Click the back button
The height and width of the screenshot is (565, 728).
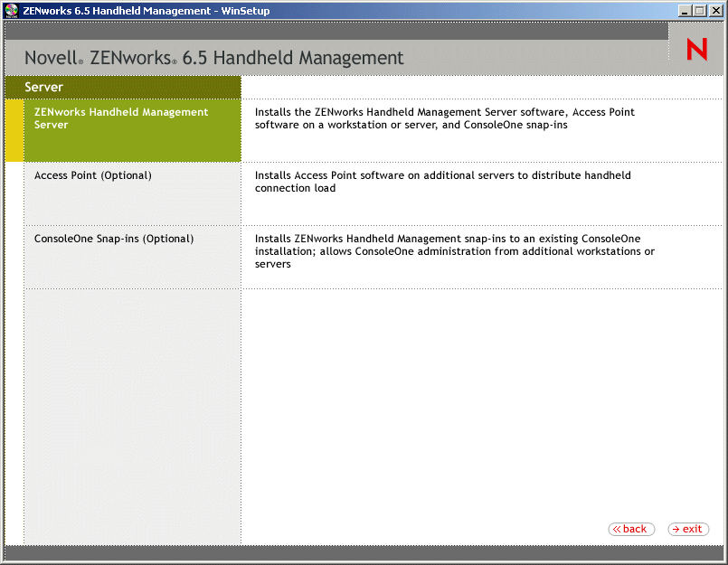630,529
